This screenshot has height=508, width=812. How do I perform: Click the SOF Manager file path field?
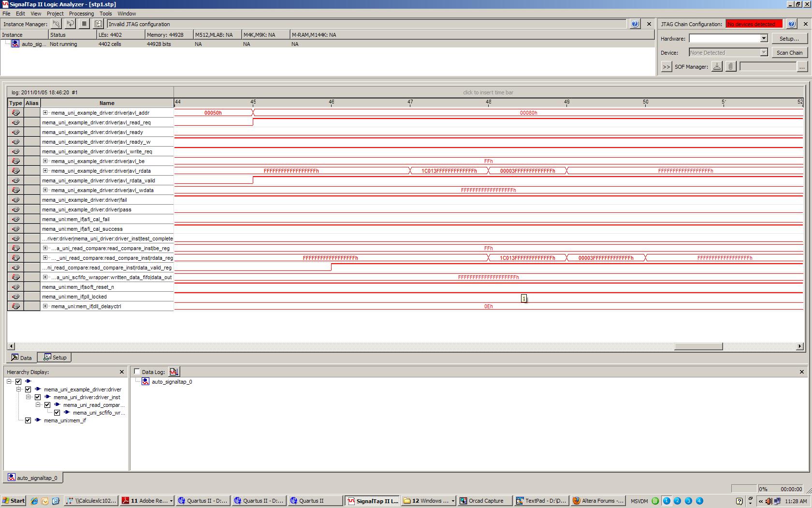[767, 67]
